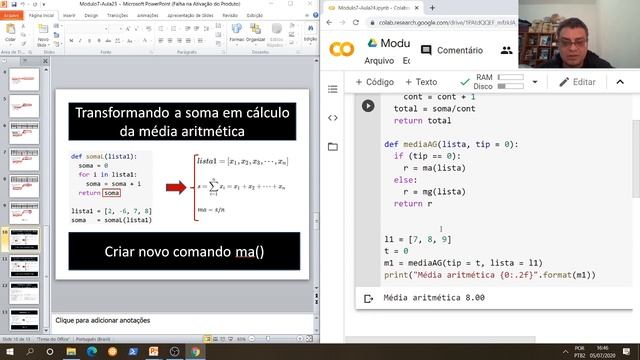
Task: Click the browser back arrow
Action: coord(329,22)
